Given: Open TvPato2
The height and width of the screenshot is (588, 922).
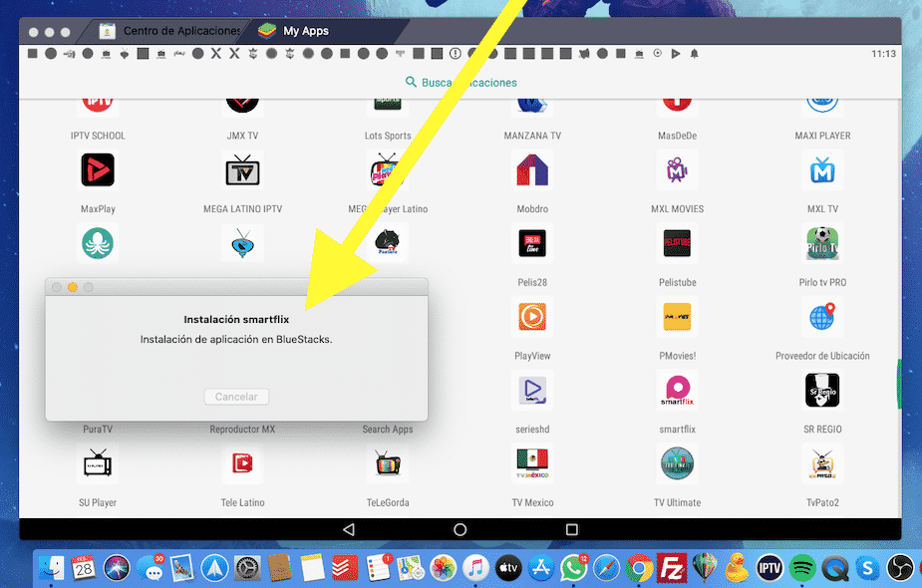Looking at the screenshot, I should [821, 463].
